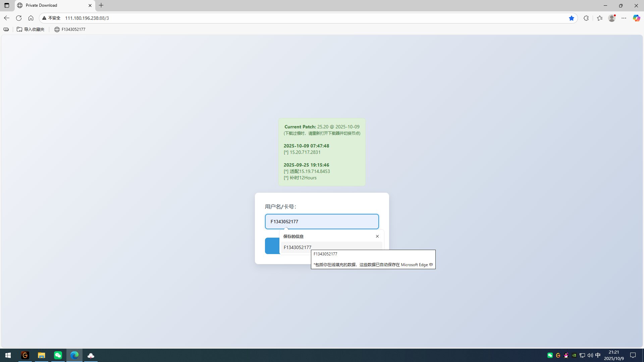This screenshot has width=644, height=362.
Task: Toggle the 中 input method indicator
Action: (598, 355)
